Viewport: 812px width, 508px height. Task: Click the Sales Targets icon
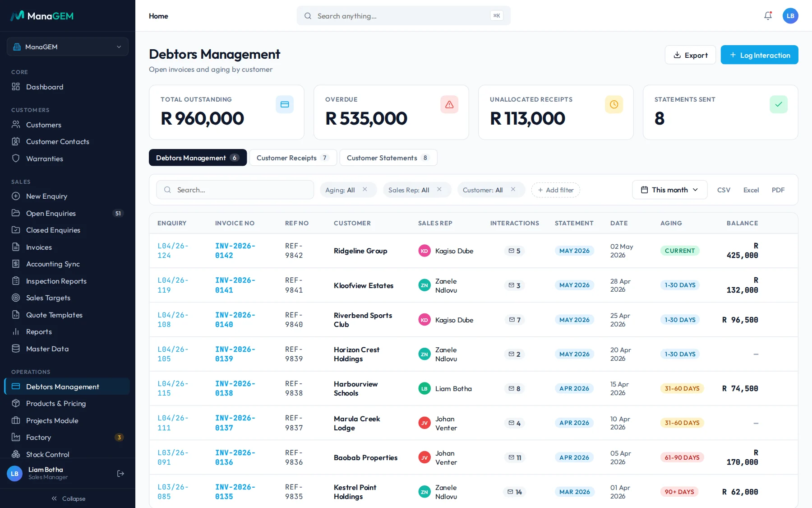click(16, 298)
